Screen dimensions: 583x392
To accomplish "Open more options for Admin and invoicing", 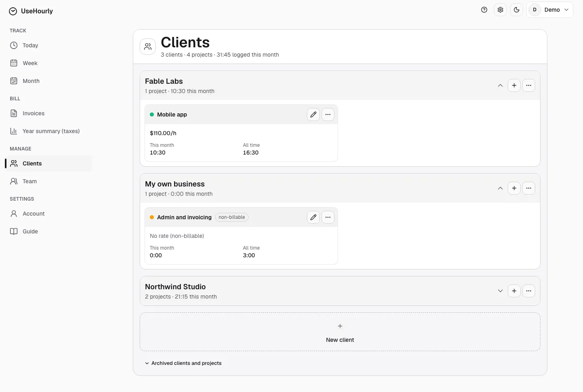I will click(x=328, y=217).
